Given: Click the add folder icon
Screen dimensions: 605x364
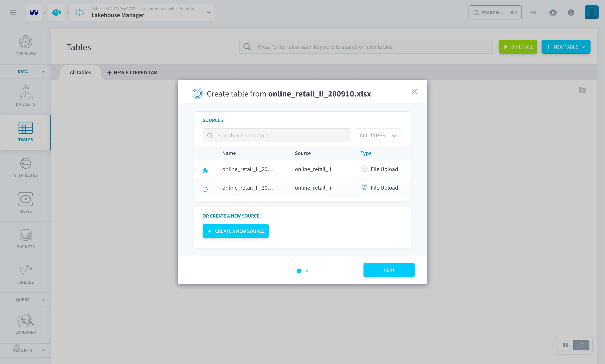Looking at the screenshot, I should click(x=582, y=90).
